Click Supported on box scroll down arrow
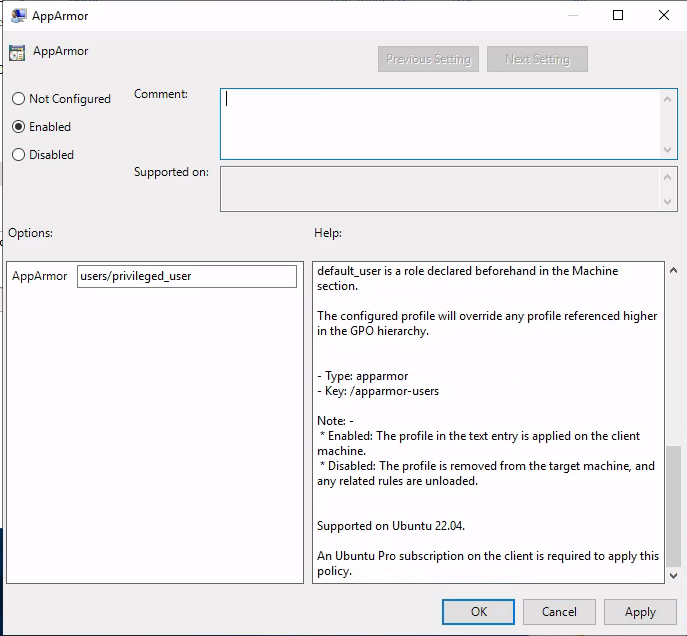The width and height of the screenshot is (687, 636). [x=667, y=201]
